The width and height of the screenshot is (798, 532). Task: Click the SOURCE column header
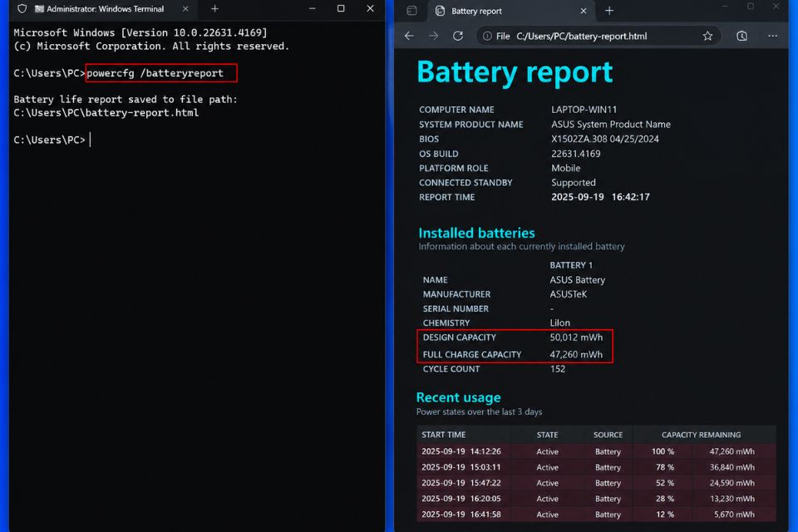(608, 435)
